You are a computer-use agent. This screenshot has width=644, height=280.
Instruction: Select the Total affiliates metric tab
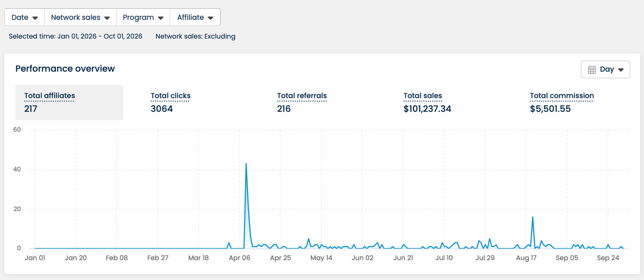coord(69,102)
